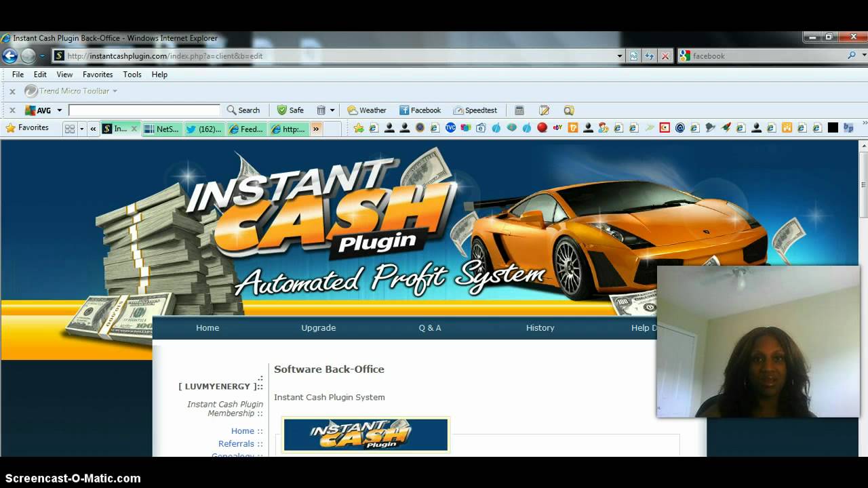Switch to the Twitter (162) tab
Image resolution: width=868 pixels, height=488 pixels.
[x=205, y=129]
